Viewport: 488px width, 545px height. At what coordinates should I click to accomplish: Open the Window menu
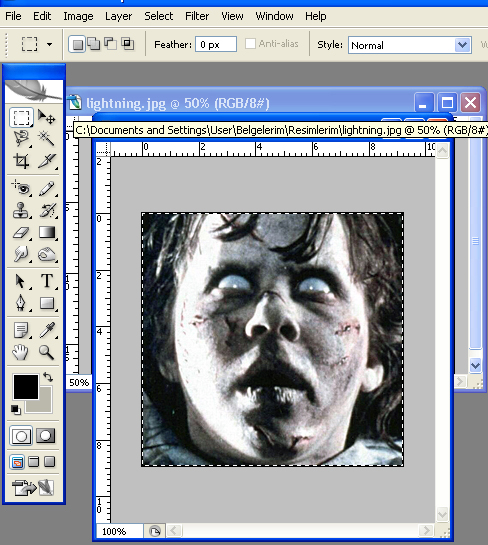click(274, 16)
